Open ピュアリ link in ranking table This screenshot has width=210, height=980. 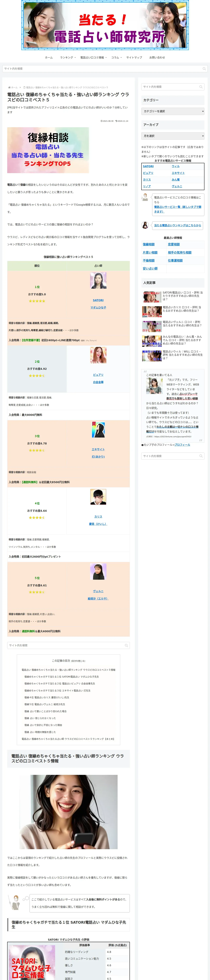tap(98, 375)
